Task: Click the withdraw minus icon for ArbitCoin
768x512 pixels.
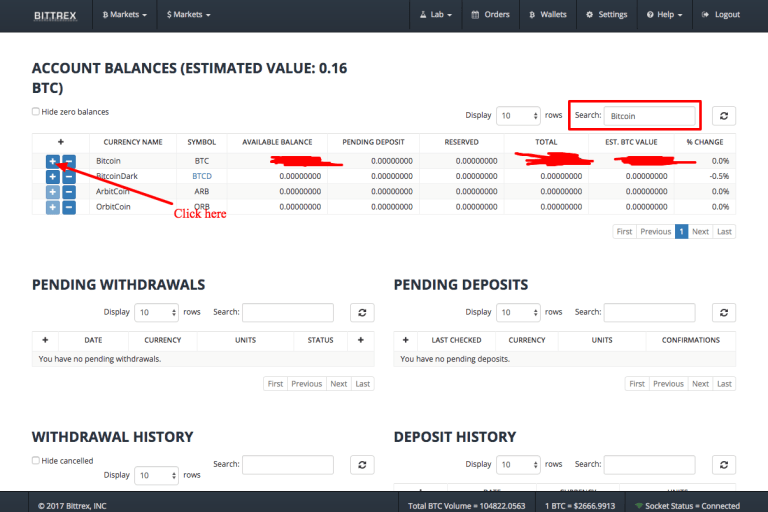Action: click(69, 192)
